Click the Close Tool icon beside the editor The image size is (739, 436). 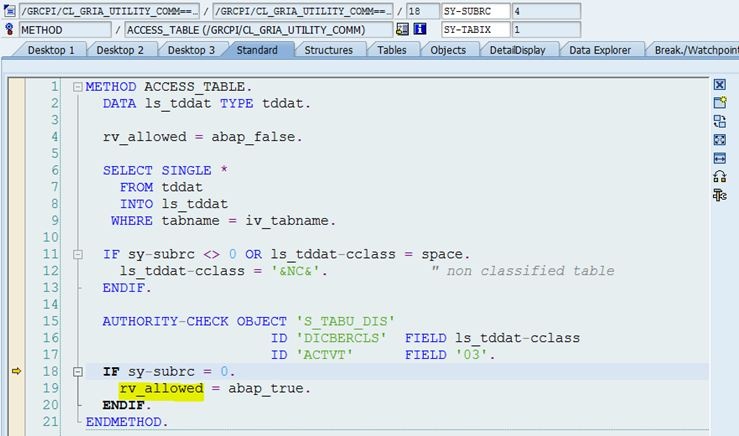[x=719, y=85]
